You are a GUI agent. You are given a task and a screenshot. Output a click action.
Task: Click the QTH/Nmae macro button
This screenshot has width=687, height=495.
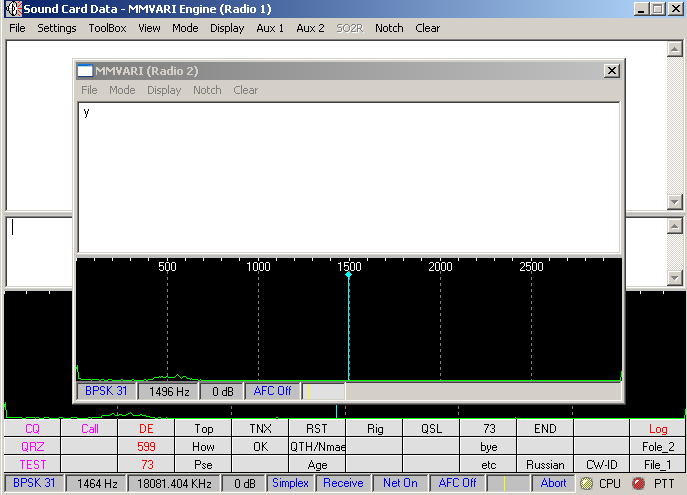click(x=317, y=446)
